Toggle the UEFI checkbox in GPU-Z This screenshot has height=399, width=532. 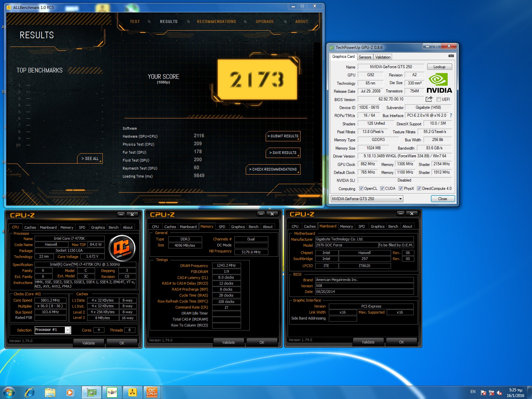(x=439, y=99)
